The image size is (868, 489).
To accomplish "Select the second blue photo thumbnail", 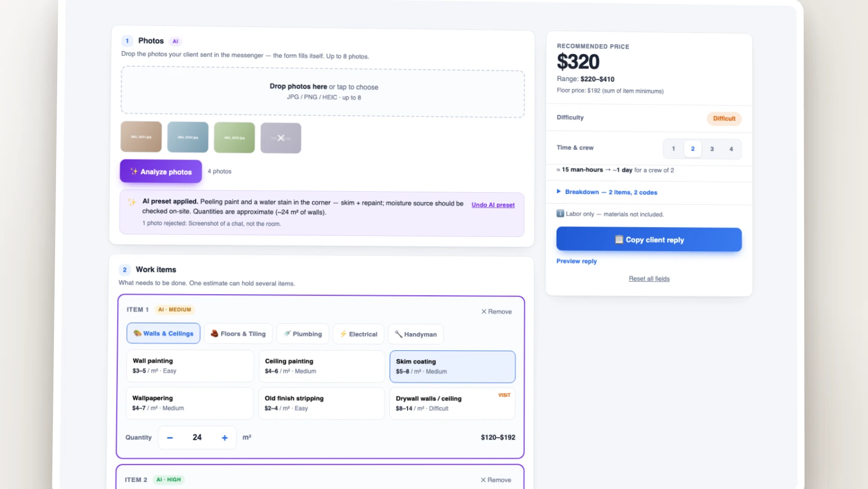I will pyautogui.click(x=188, y=137).
